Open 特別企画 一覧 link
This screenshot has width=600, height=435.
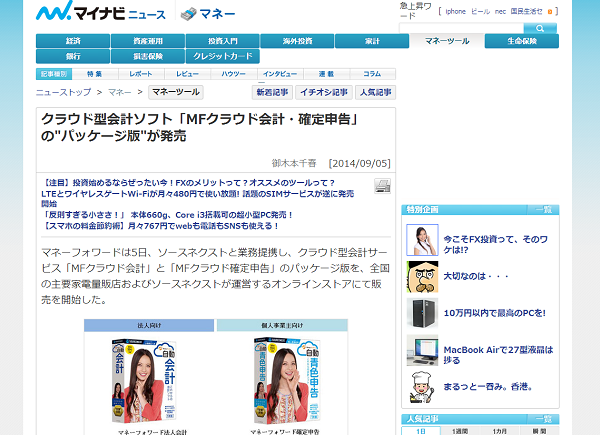pyautogui.click(x=543, y=209)
